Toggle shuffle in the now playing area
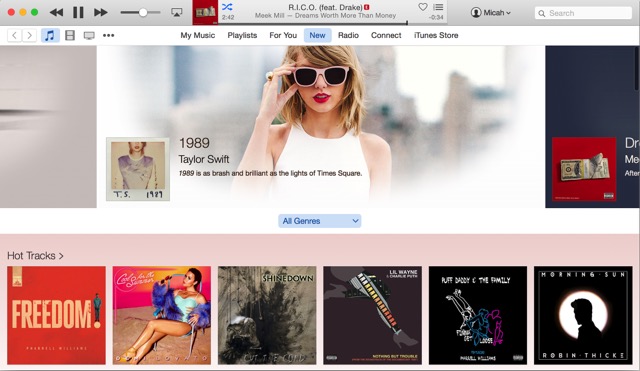 click(227, 7)
